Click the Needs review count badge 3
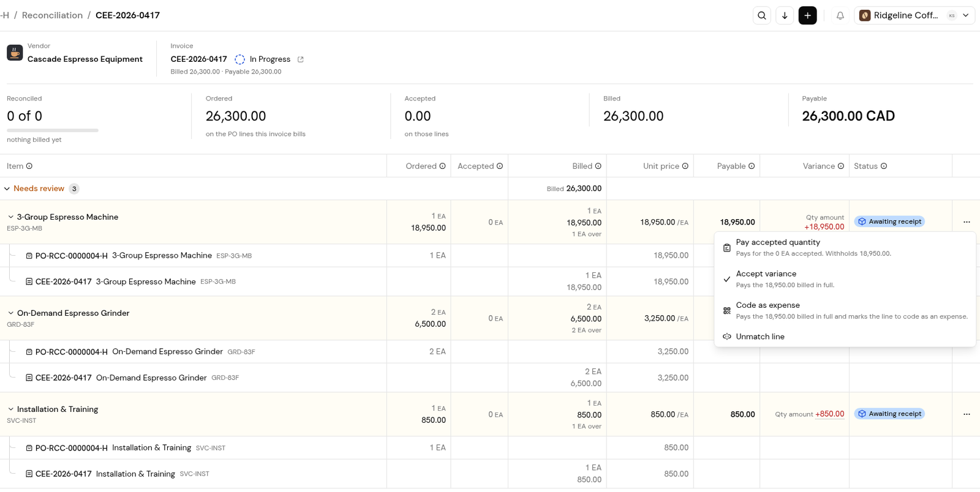Viewport: 980px width, 492px height. 74,188
